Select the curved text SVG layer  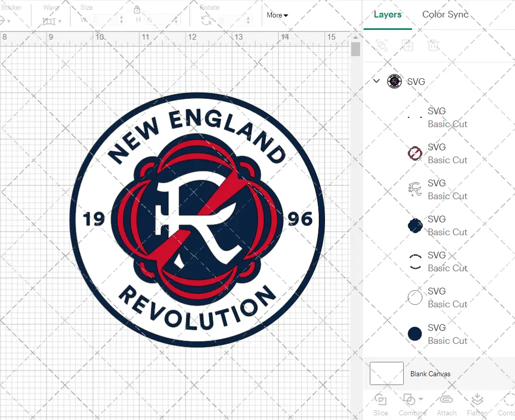click(438, 261)
